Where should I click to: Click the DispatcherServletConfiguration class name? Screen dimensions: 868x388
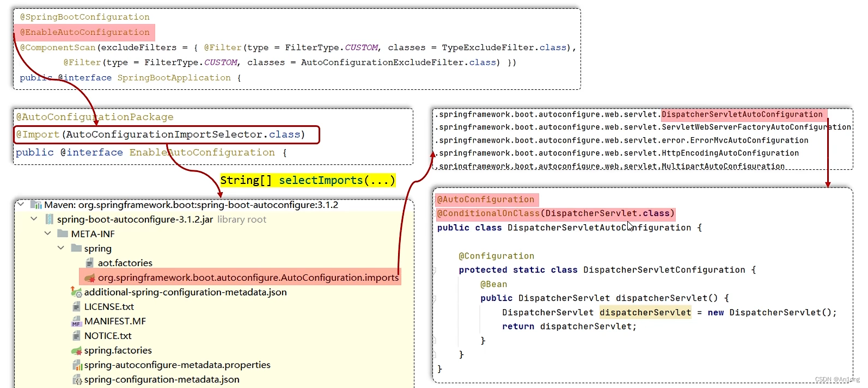tap(664, 270)
